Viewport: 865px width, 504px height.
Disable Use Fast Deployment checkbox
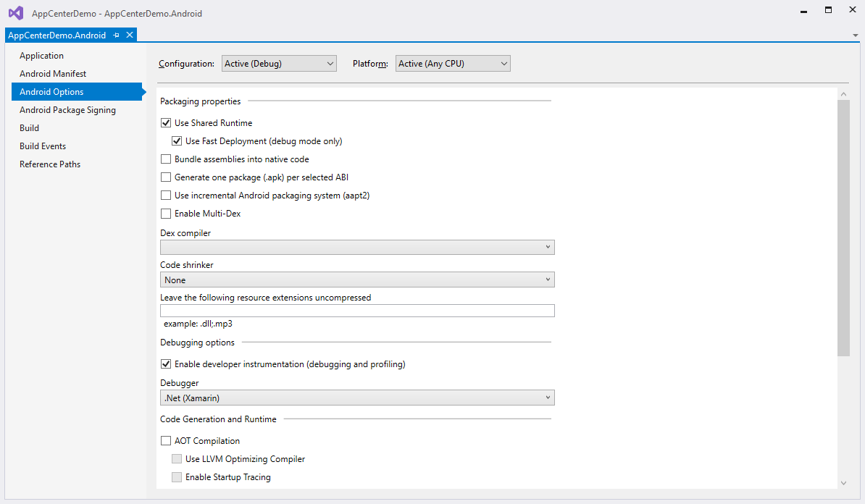(x=177, y=141)
